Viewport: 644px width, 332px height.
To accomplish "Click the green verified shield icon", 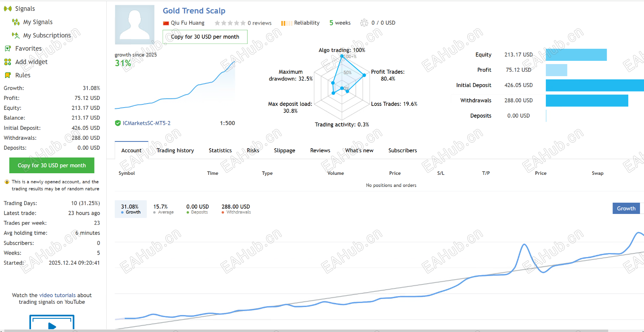I will click(118, 123).
